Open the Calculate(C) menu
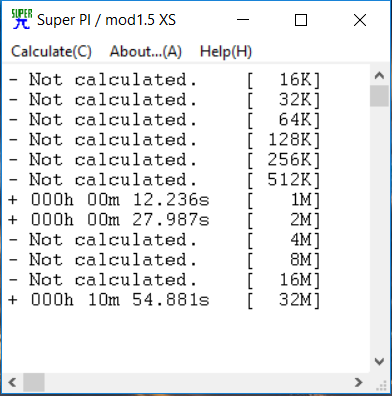The width and height of the screenshot is (392, 396). tap(51, 52)
